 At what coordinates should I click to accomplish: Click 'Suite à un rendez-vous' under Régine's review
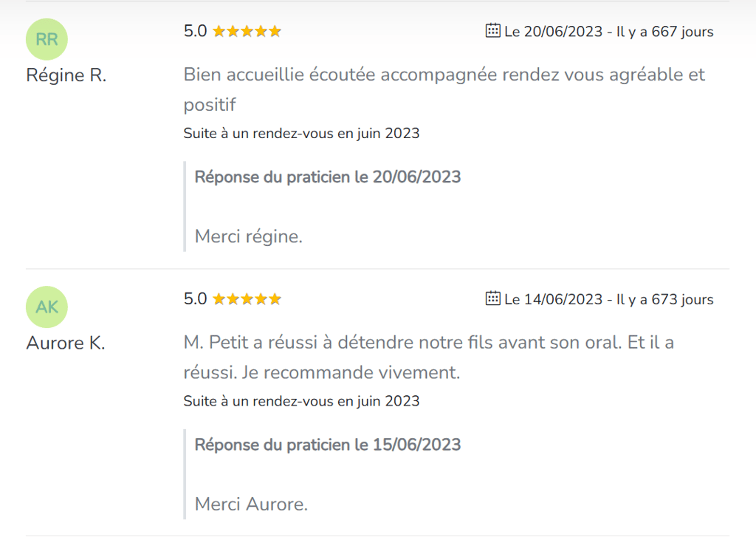[301, 134]
